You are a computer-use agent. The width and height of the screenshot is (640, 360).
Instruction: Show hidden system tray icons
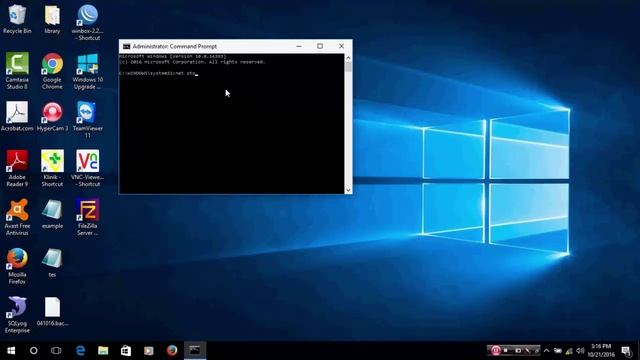(x=547, y=350)
